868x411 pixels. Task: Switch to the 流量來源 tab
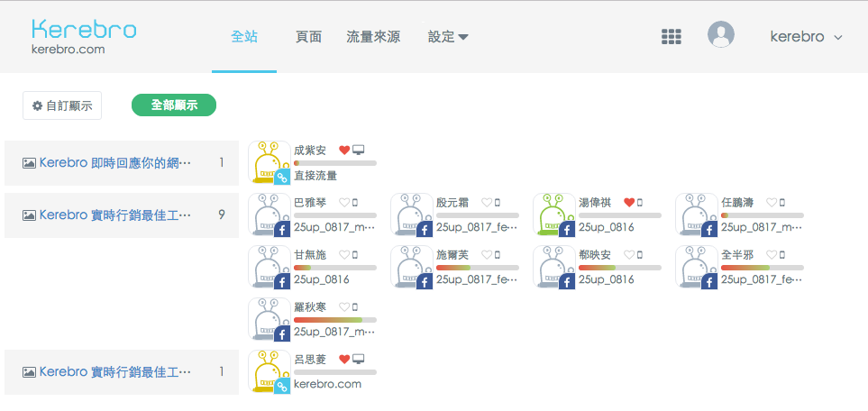373,37
